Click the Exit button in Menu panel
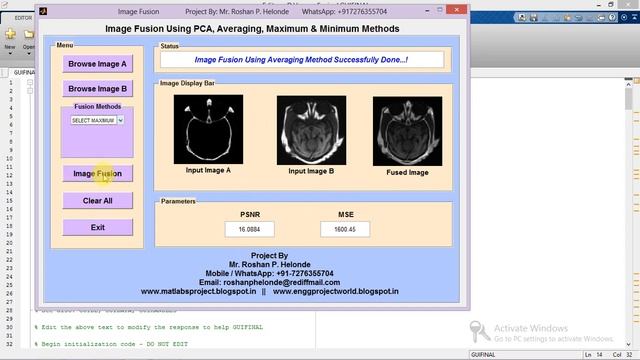 click(98, 227)
